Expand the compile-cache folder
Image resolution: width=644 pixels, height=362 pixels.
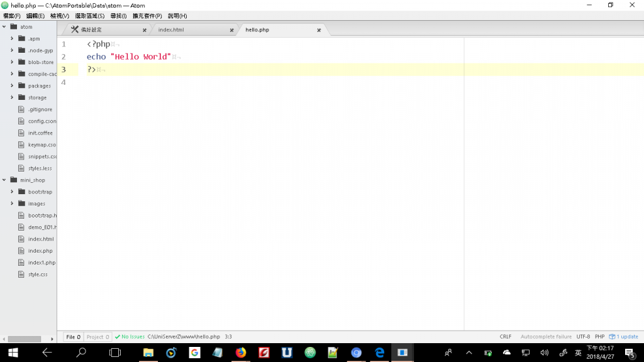click(12, 74)
